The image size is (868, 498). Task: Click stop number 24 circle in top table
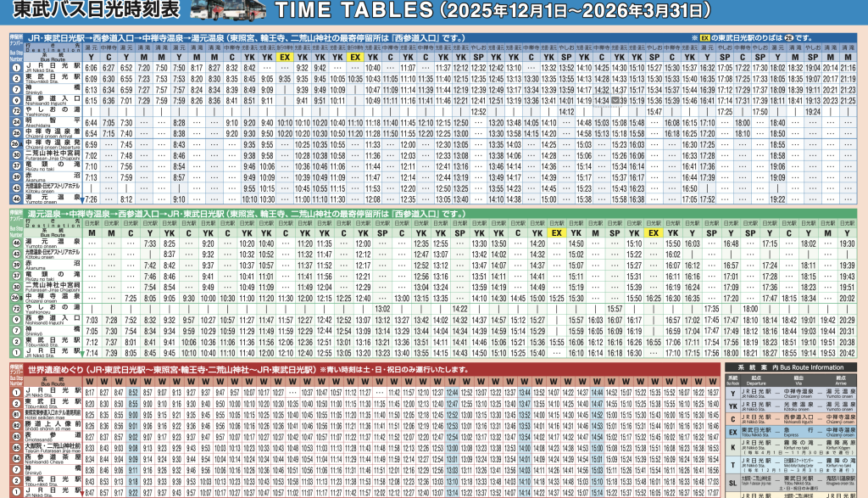tap(17, 122)
